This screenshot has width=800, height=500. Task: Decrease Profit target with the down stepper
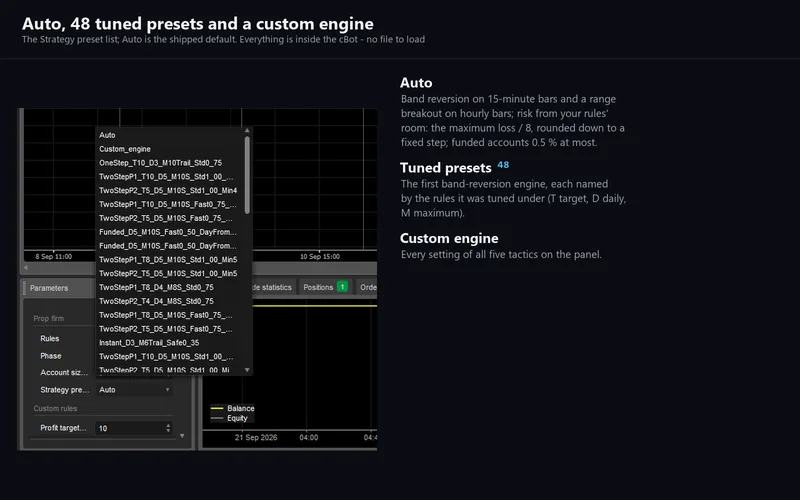pos(168,431)
